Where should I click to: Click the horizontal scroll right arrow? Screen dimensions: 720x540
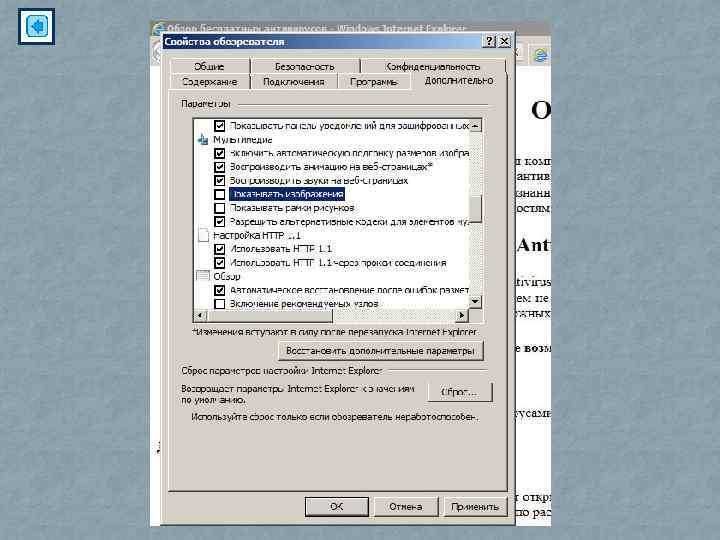coord(462,315)
